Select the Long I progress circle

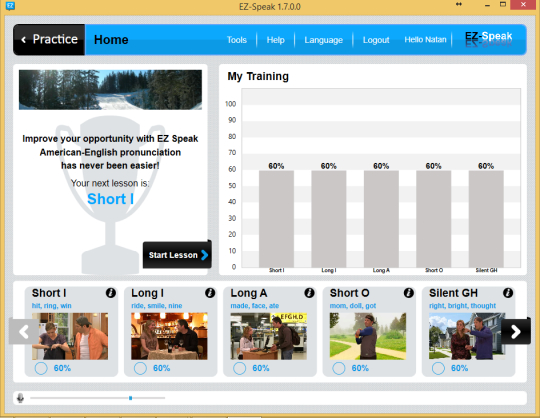(140, 368)
